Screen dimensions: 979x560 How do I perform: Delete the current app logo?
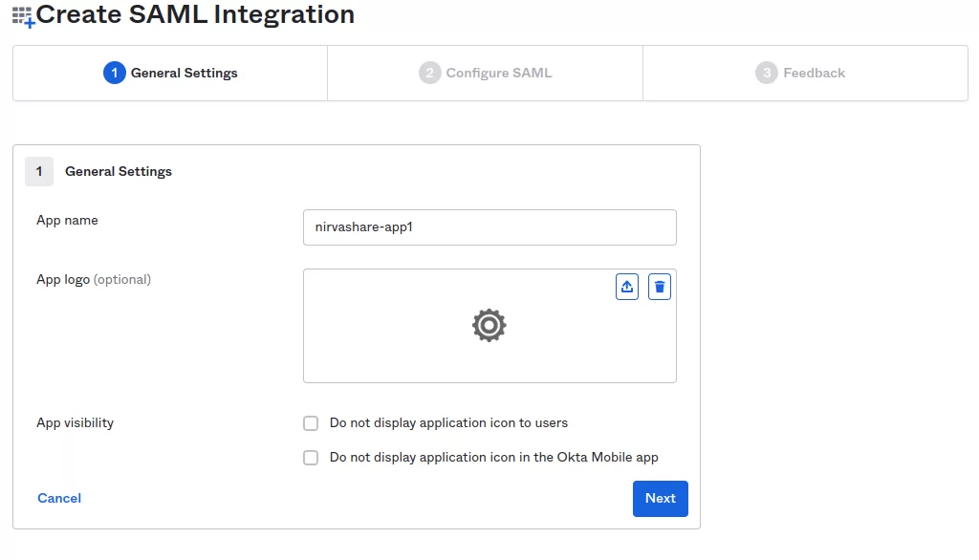click(x=659, y=286)
